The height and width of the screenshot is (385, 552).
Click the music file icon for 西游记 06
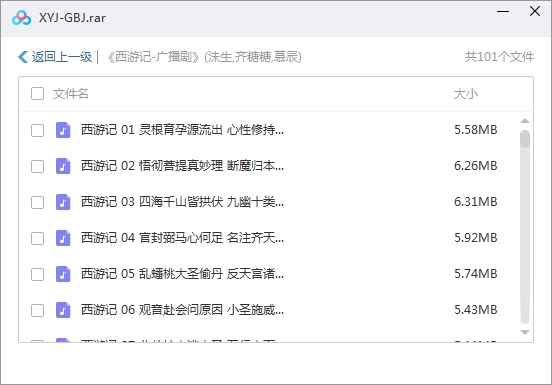tap(63, 310)
